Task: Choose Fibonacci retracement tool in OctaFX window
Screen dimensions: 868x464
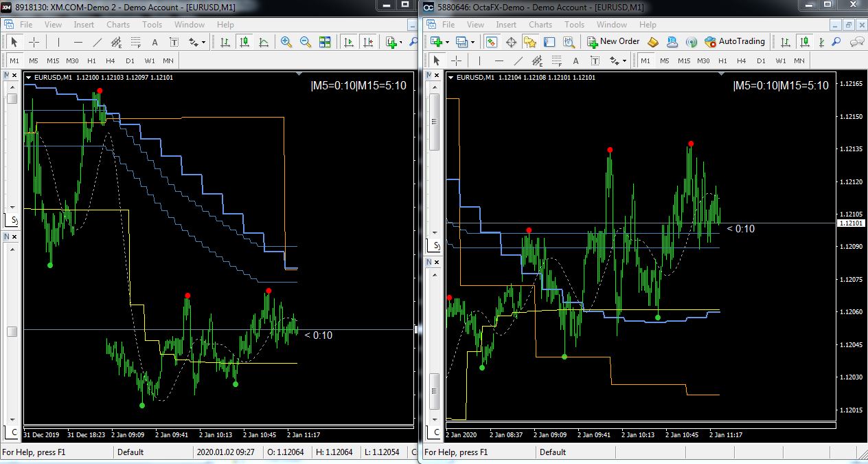Action: [558, 60]
